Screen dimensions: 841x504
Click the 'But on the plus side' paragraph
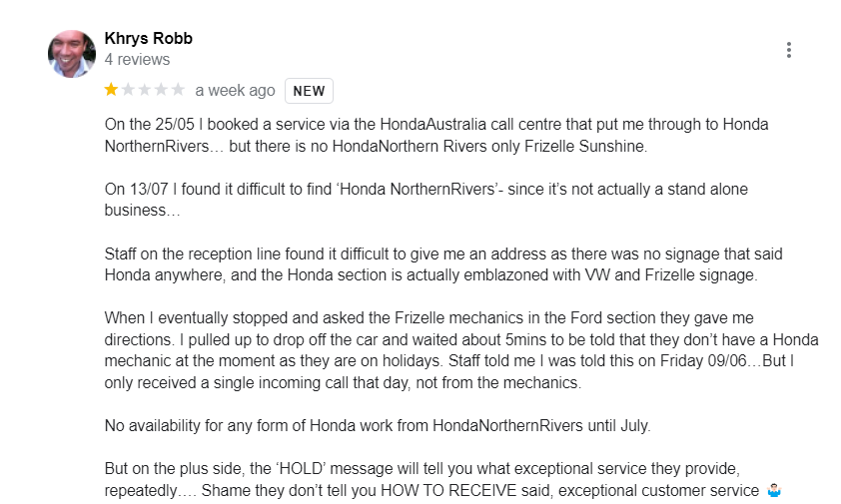[443, 479]
